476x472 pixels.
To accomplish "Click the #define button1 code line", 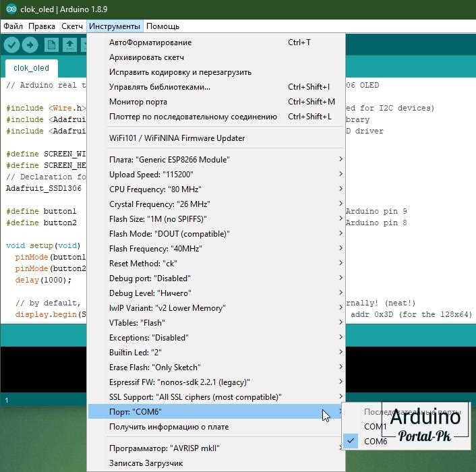I will pos(41,211).
